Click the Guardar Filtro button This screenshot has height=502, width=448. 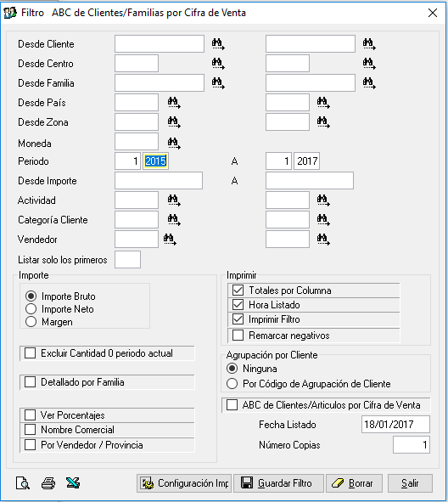278,483
